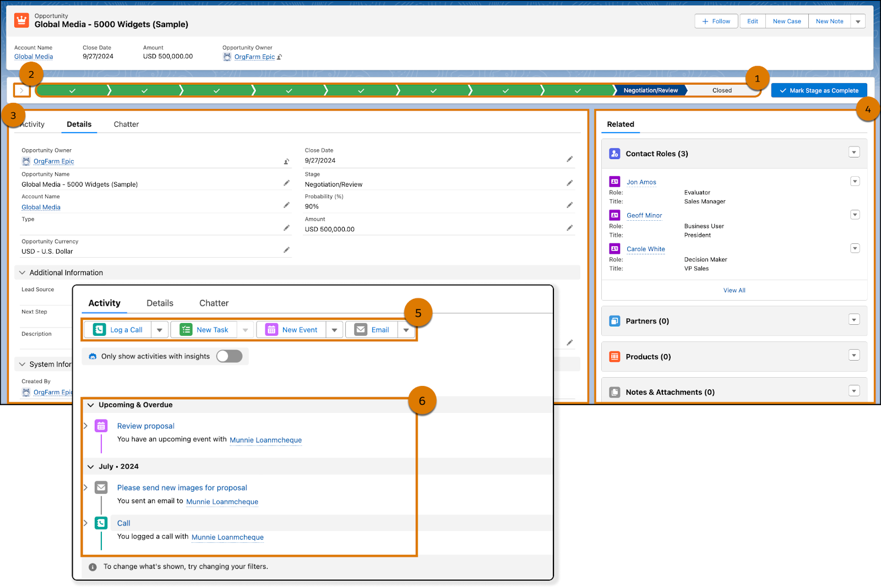This screenshot has width=881, height=588.
Task: Open Carole White row action menu
Action: pos(855,248)
